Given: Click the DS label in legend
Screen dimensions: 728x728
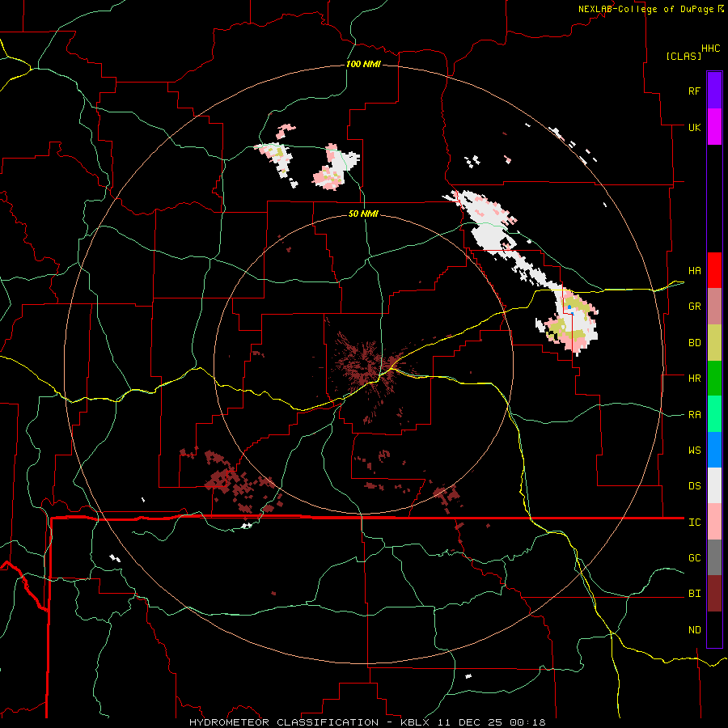Looking at the screenshot, I should pyautogui.click(x=694, y=486).
